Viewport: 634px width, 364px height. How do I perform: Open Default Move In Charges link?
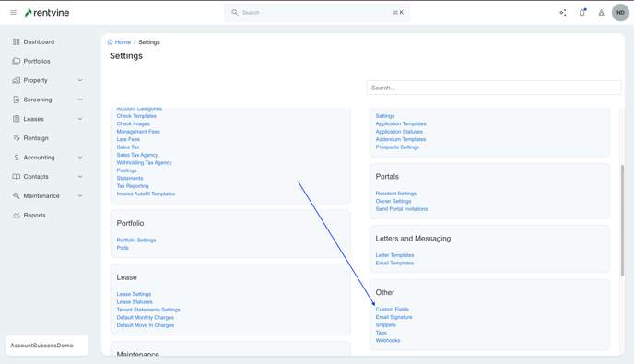[x=146, y=325]
